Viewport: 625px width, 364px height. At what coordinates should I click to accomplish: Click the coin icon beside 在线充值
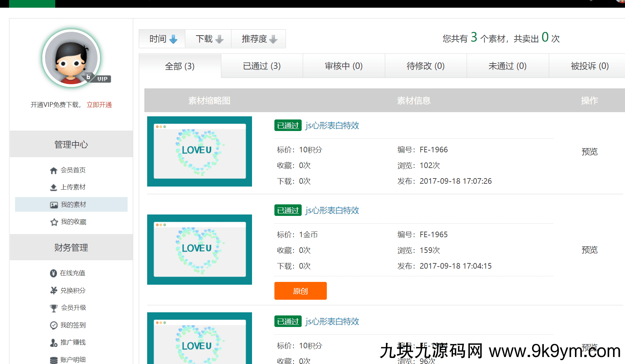53,274
